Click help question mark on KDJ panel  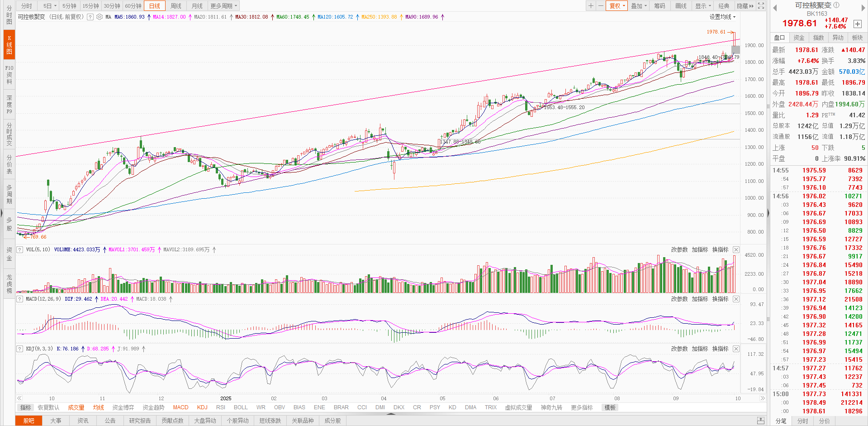click(x=20, y=349)
